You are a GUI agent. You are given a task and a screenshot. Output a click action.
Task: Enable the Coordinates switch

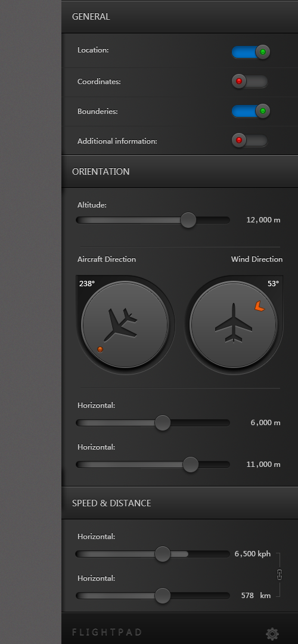coord(250,81)
